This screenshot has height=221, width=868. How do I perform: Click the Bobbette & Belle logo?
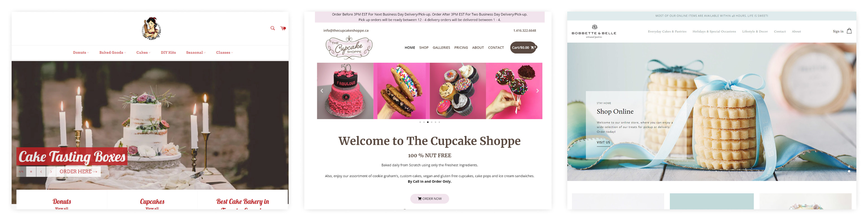[x=594, y=31]
